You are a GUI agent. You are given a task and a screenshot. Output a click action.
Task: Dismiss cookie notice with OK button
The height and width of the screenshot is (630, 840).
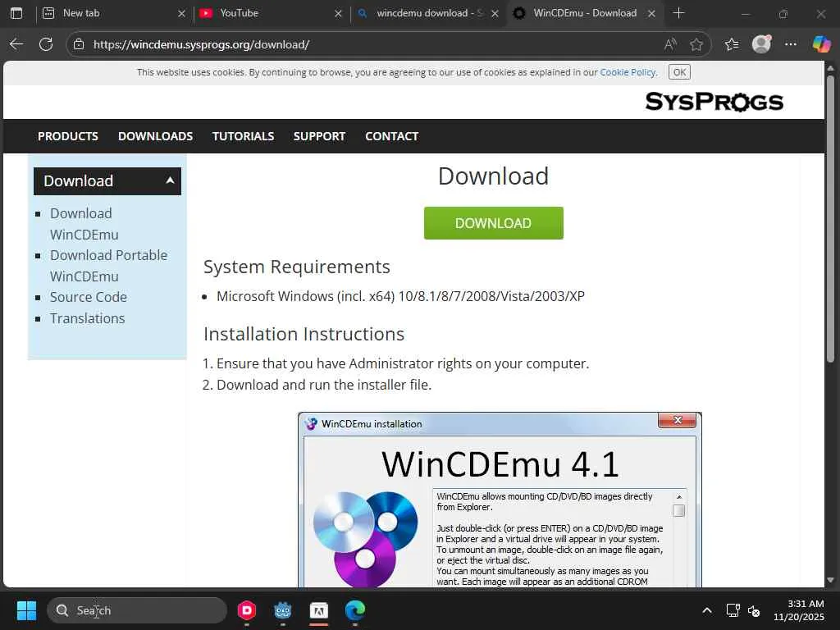tap(679, 72)
